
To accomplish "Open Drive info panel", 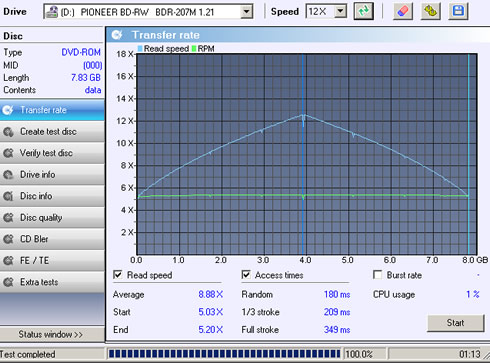I will coord(52,175).
